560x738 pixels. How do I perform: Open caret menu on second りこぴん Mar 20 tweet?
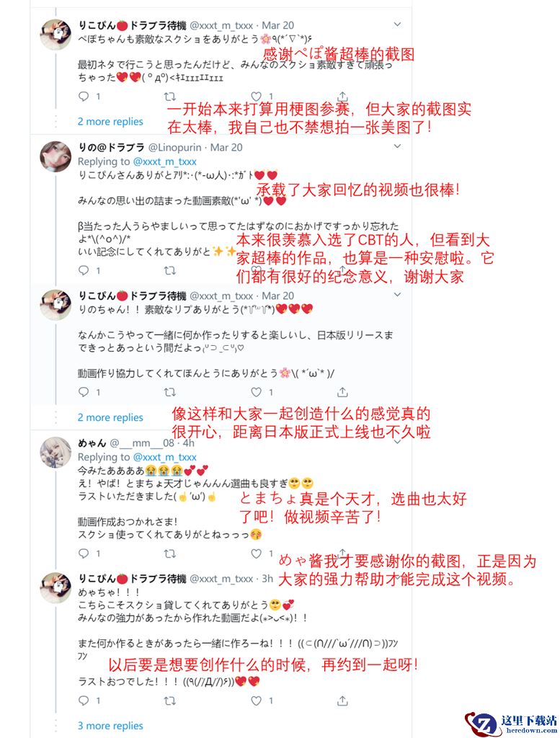[x=397, y=295]
